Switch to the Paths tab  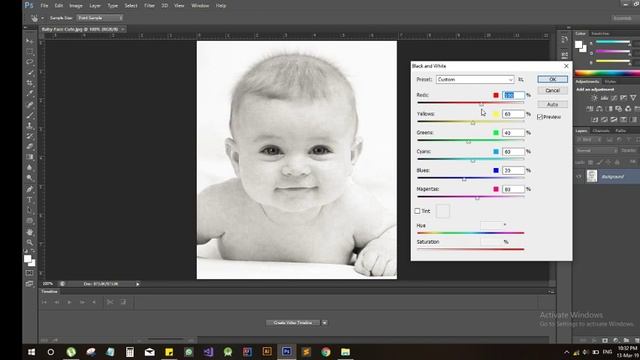(x=621, y=131)
